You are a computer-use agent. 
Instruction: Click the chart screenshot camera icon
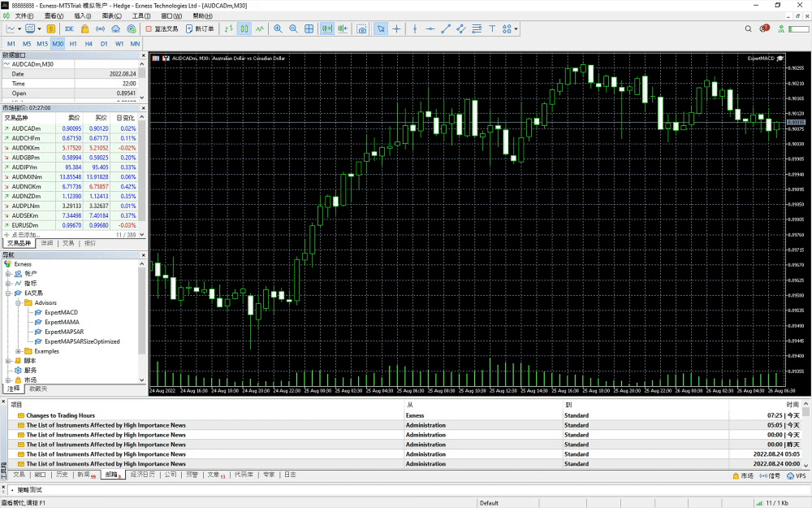coord(361,29)
